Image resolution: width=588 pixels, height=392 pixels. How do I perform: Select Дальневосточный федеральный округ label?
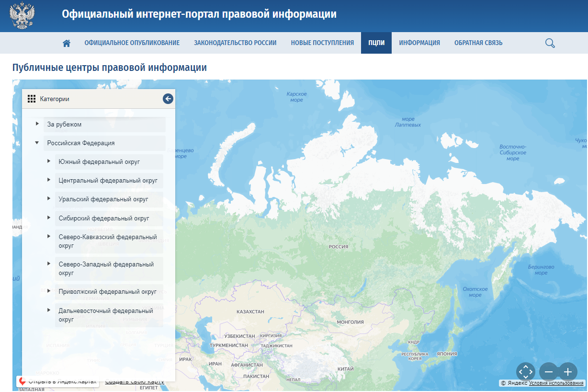click(106, 315)
